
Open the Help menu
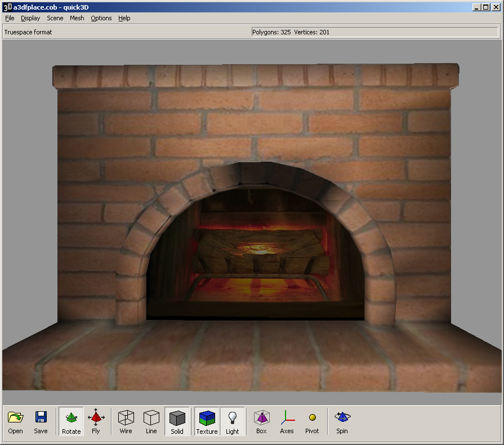point(124,19)
